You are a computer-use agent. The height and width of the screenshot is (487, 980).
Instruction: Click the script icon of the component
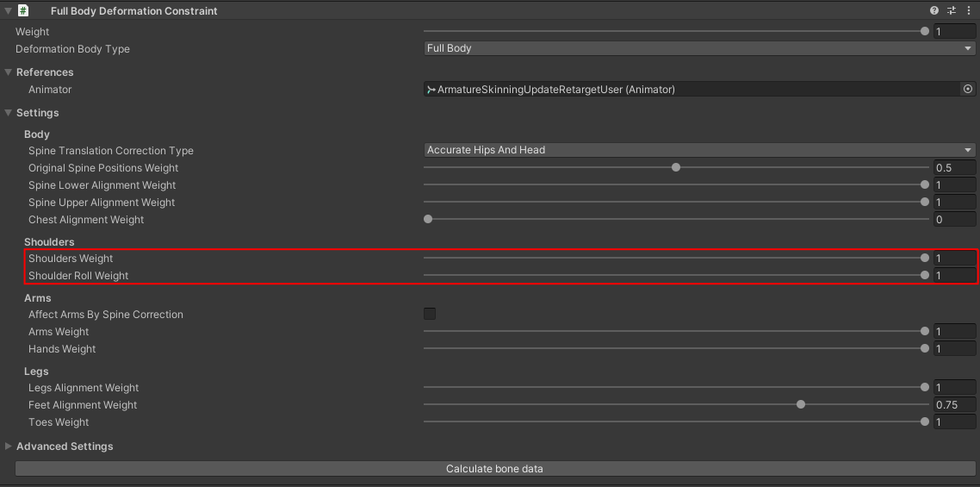click(x=23, y=10)
